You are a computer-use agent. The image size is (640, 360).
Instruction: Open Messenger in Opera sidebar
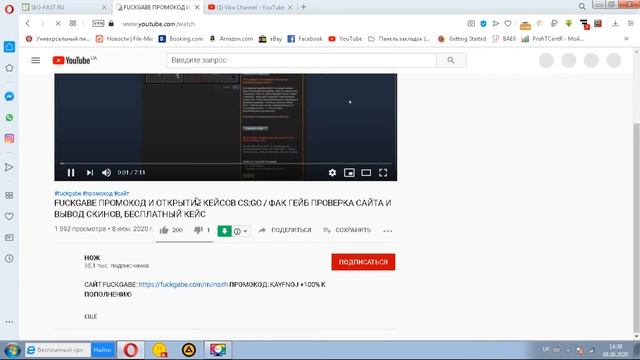coord(9,96)
